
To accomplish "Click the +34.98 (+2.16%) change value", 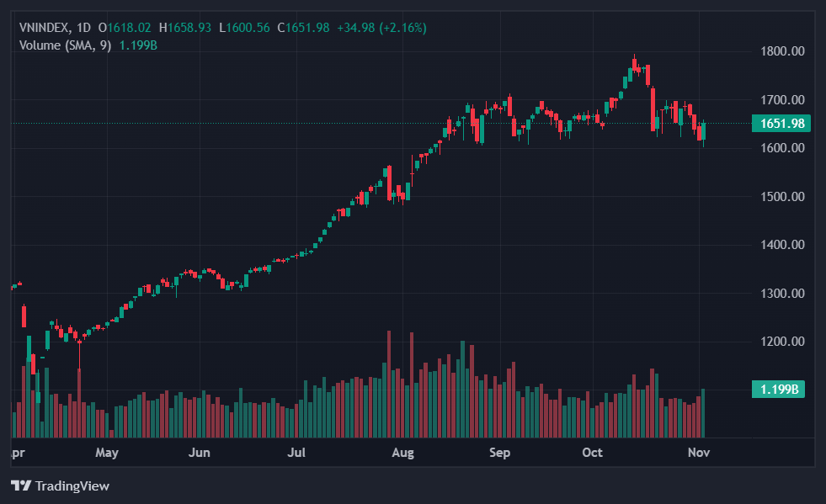I will point(381,28).
